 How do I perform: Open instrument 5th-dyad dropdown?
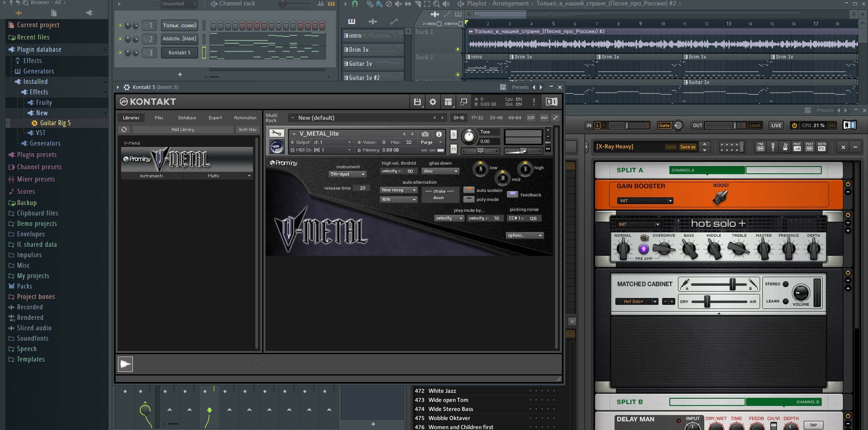coord(347,174)
